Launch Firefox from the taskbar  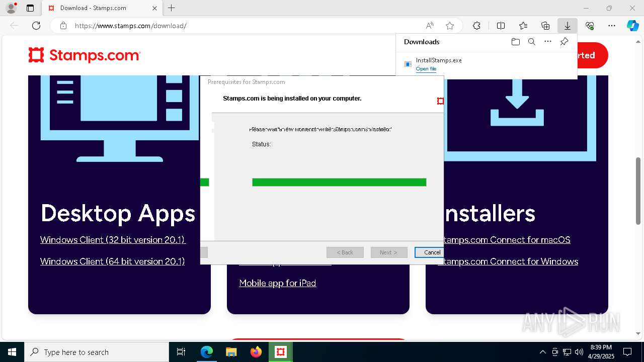(x=256, y=352)
